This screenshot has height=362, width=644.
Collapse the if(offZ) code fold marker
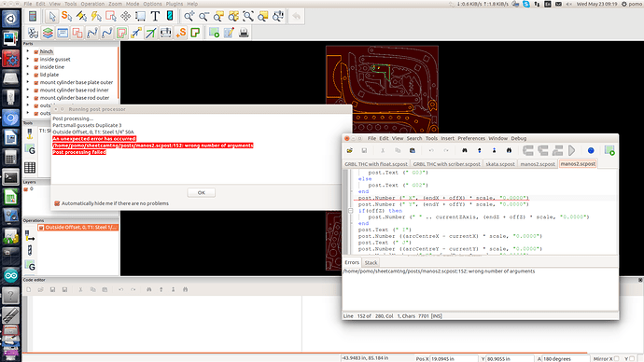pyautogui.click(x=350, y=211)
